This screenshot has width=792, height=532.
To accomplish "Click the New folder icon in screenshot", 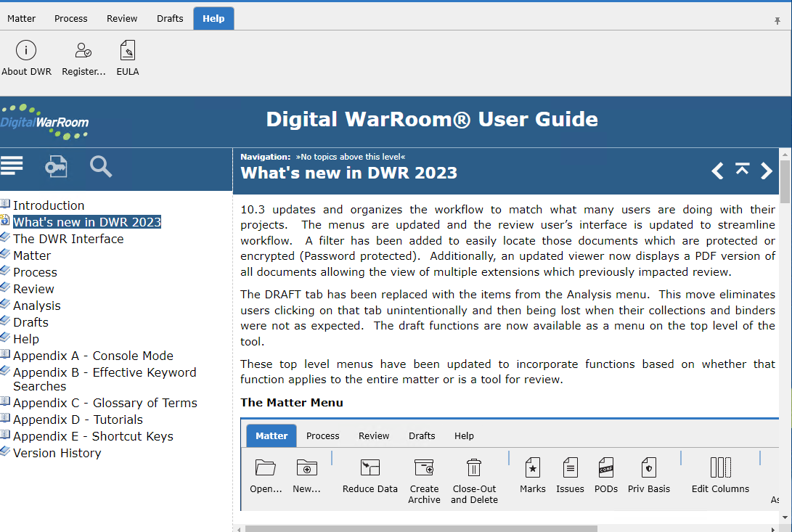I will [306, 467].
